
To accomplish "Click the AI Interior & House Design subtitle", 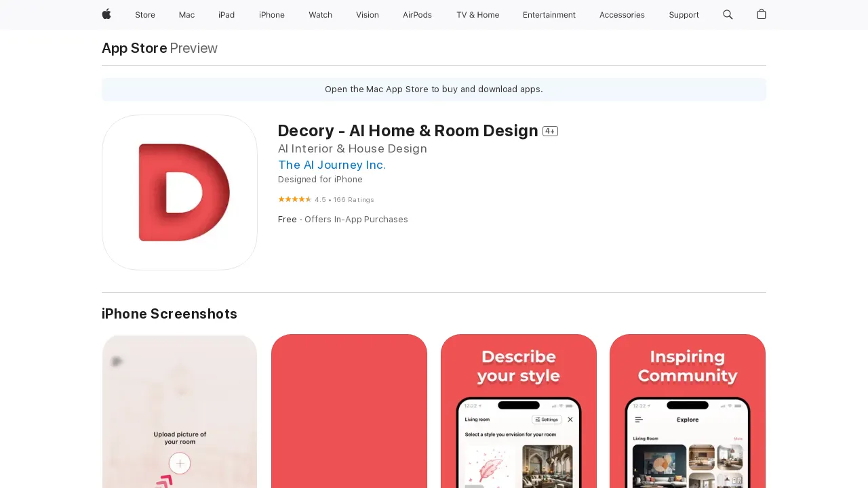I will (x=353, y=148).
